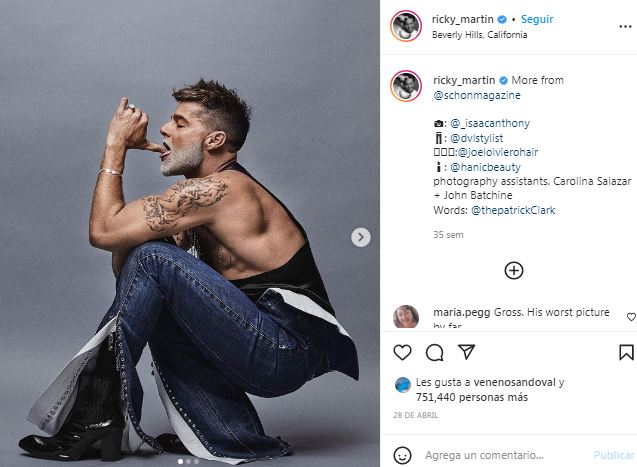The width and height of the screenshot is (637, 467).
Task: Open ricky_martin profile picture in the header
Action: 406,26
